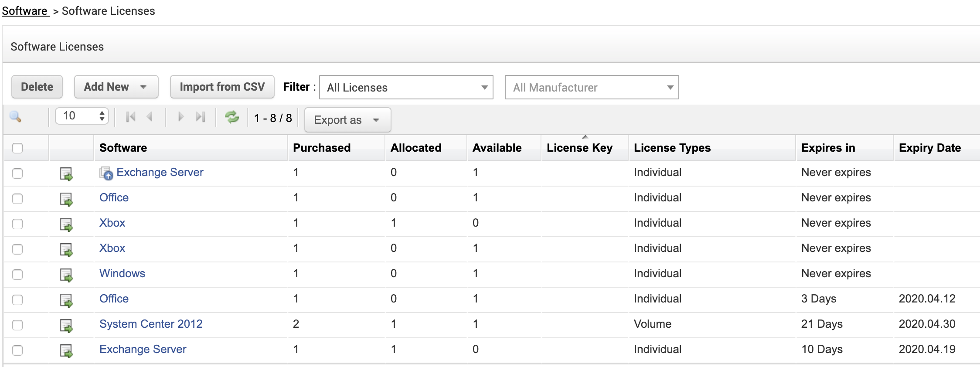980x367 pixels.
Task: Open the Software breadcrumb link
Action: pos(25,11)
